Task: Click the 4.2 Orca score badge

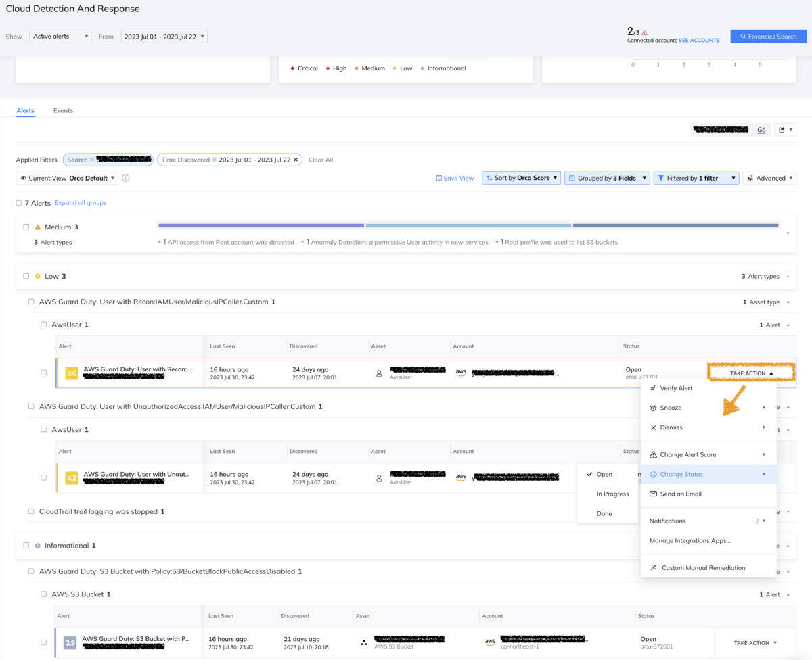Action: (72, 477)
